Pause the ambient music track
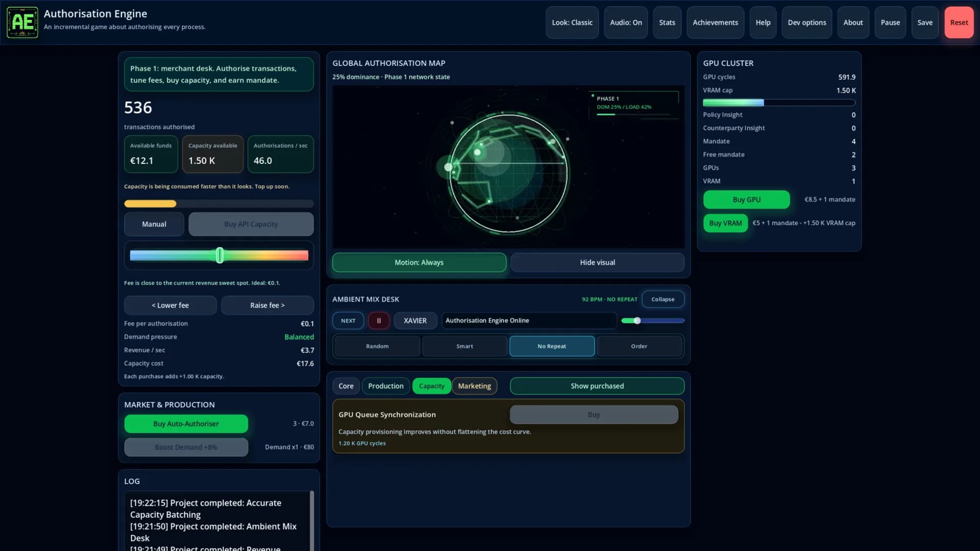Screen dimensions: 980x551 [x=379, y=320]
